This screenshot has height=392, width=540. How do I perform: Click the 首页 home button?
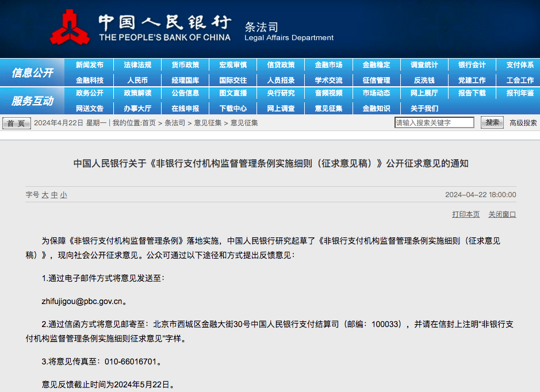pyautogui.click(x=17, y=123)
